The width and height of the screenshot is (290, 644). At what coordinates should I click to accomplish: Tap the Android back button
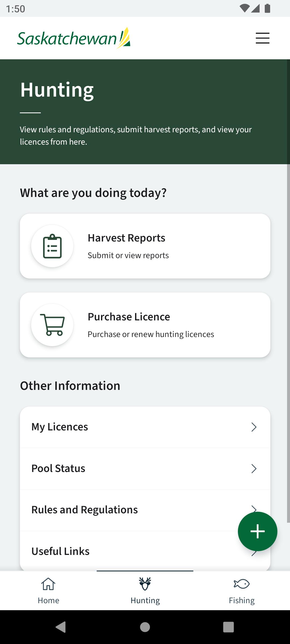pos(61,627)
